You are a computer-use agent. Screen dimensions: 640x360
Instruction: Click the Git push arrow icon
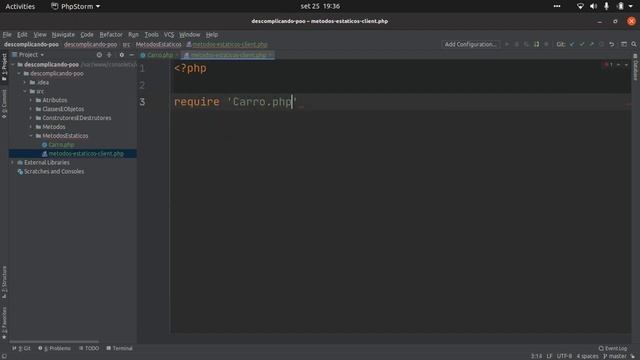pyautogui.click(x=591, y=44)
